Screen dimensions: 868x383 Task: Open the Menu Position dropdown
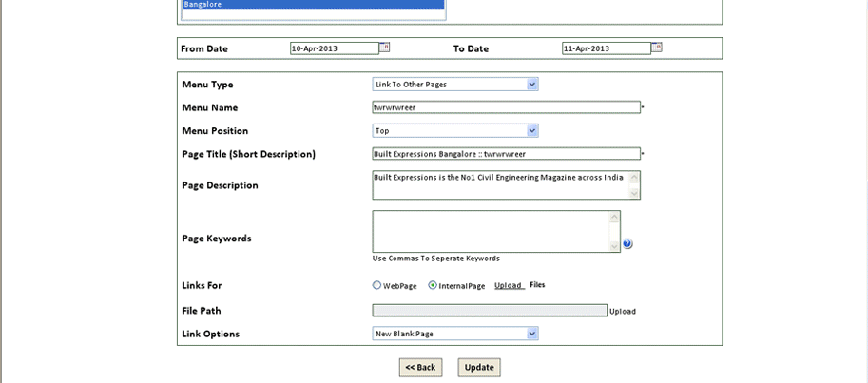point(532,131)
